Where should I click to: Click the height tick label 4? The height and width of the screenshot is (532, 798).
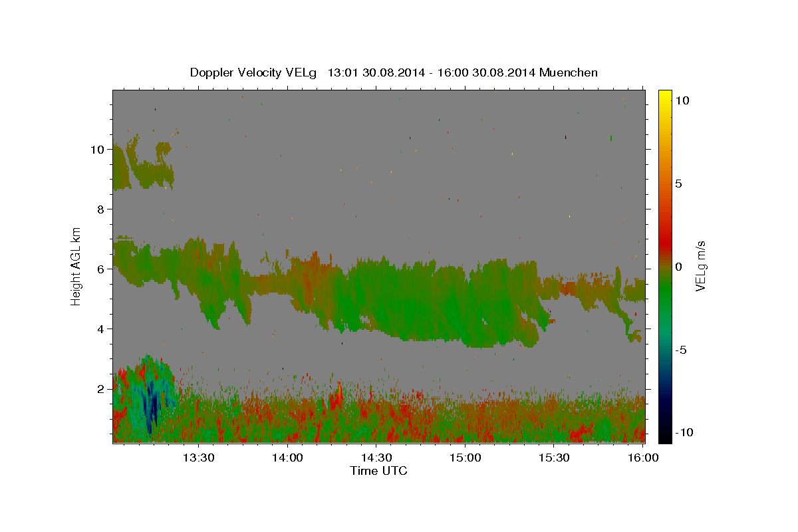[x=101, y=329]
